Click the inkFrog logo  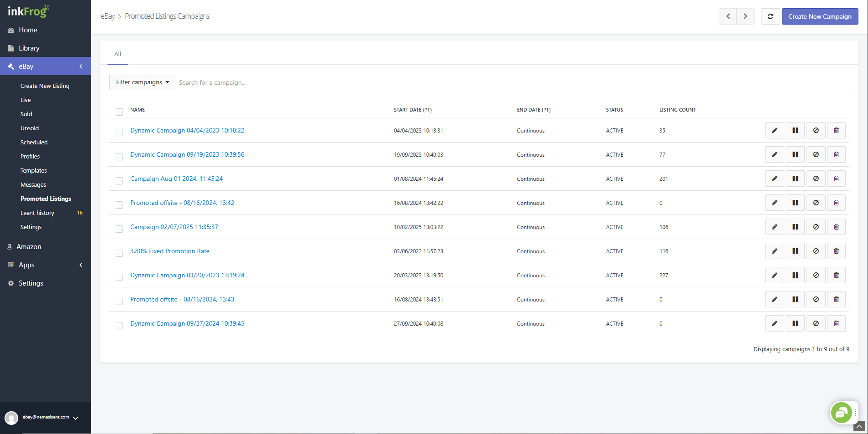click(28, 11)
